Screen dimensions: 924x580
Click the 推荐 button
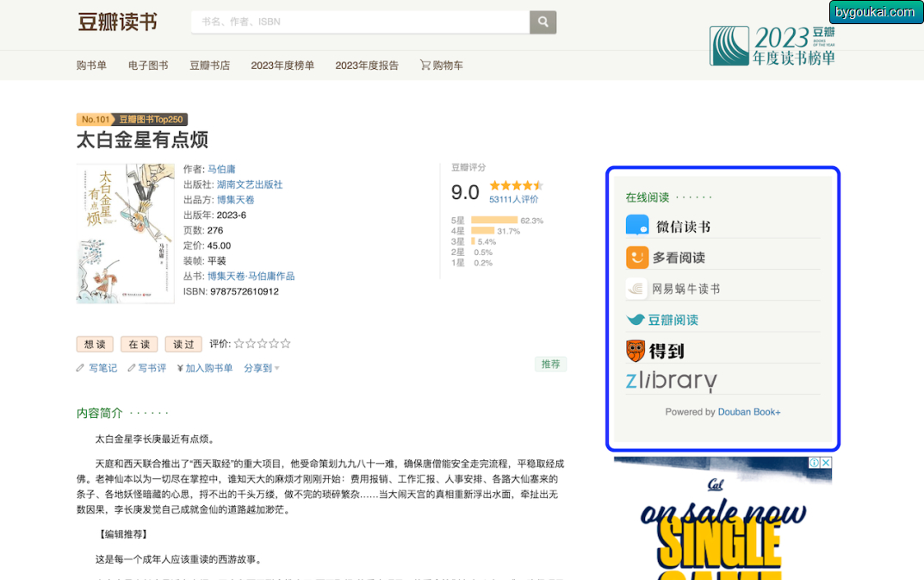tap(550, 364)
